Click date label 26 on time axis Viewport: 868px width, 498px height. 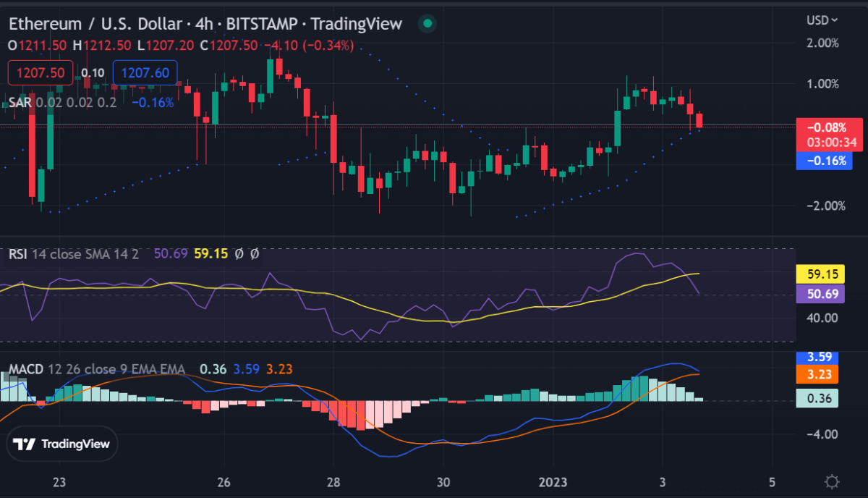tap(224, 482)
